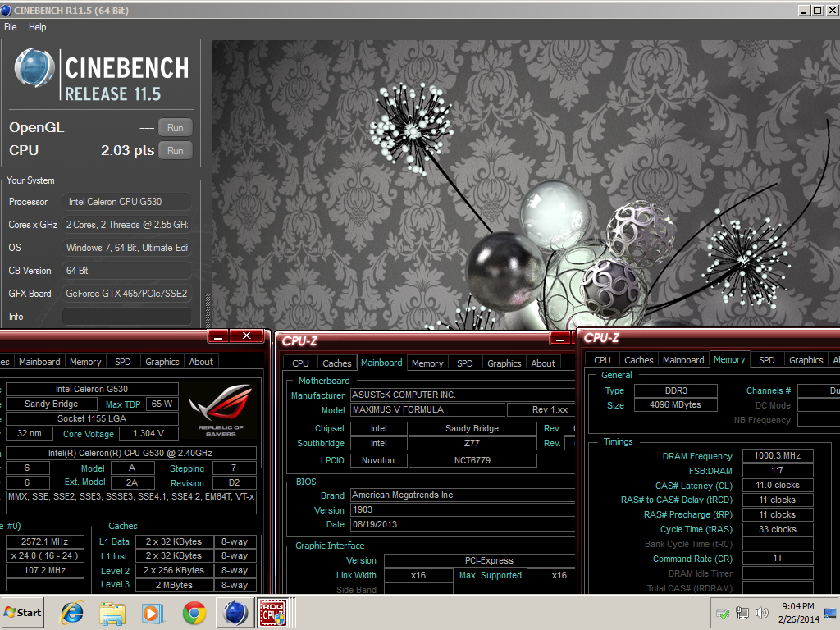Click the OS value Windows 7, 64 Bit
Image resolution: width=840 pixels, height=630 pixels.
pos(127,248)
